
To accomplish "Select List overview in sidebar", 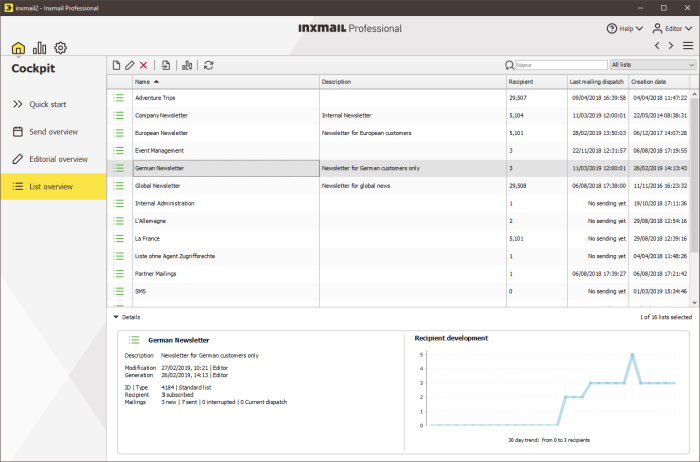I will pos(53,187).
